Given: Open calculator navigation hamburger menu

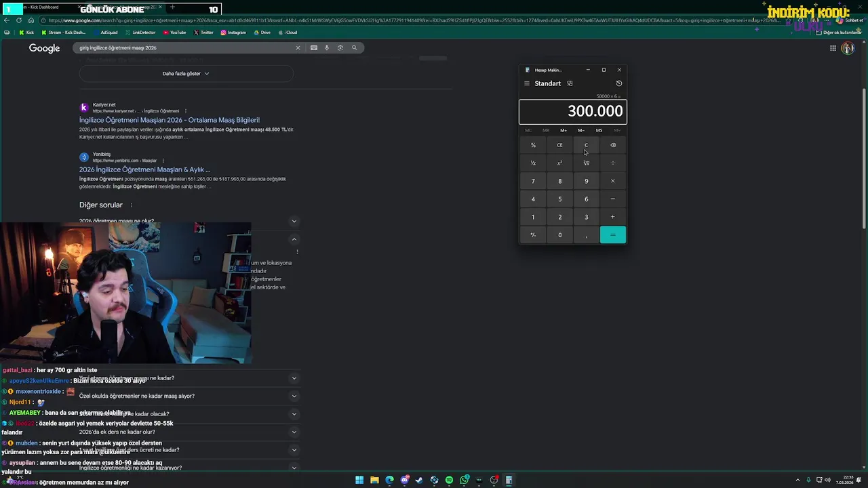Looking at the screenshot, I should (527, 83).
